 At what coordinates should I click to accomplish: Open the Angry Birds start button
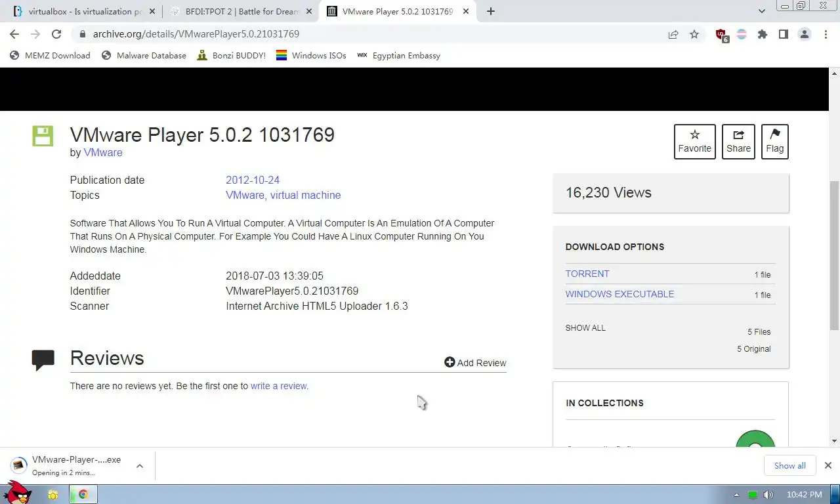(18, 492)
